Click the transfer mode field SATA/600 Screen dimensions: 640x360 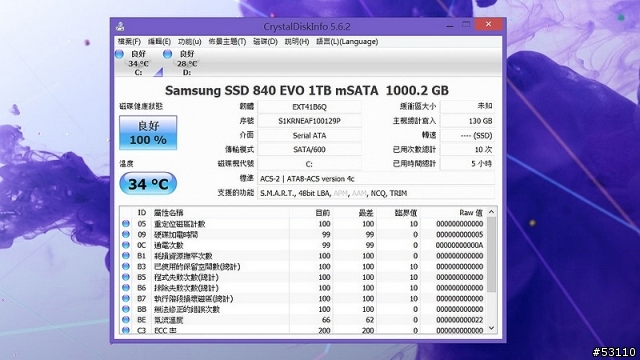309,150
